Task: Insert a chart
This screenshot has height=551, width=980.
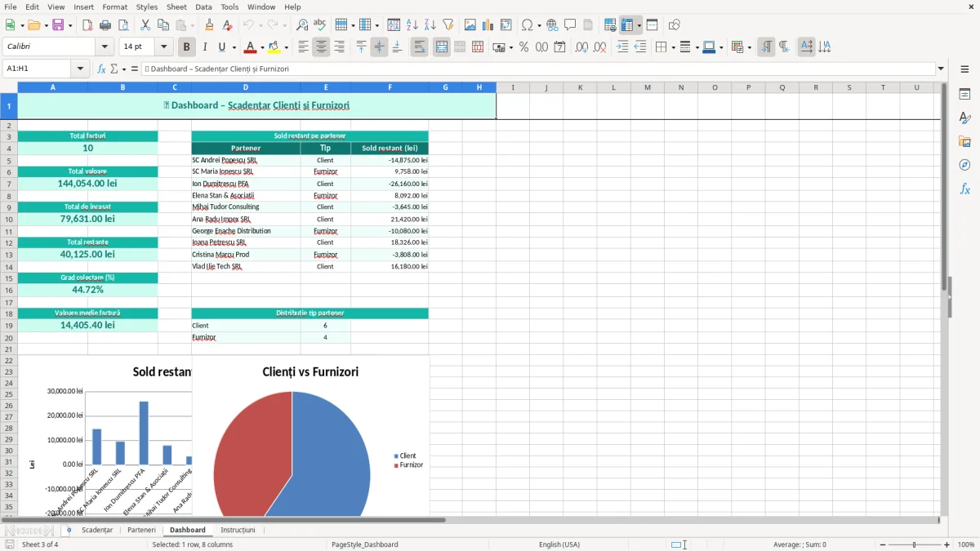Action: coord(488,25)
